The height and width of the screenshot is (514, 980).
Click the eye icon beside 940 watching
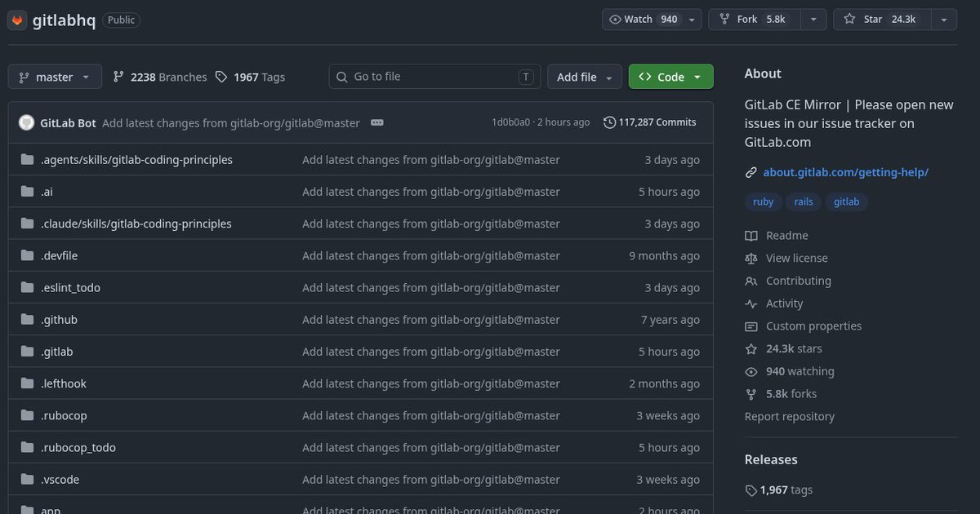(751, 371)
